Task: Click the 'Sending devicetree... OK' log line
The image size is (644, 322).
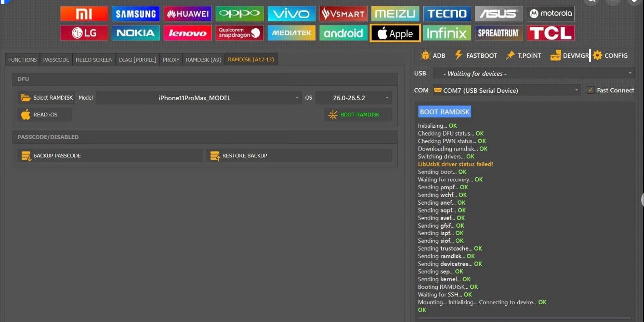Action: pos(450,264)
